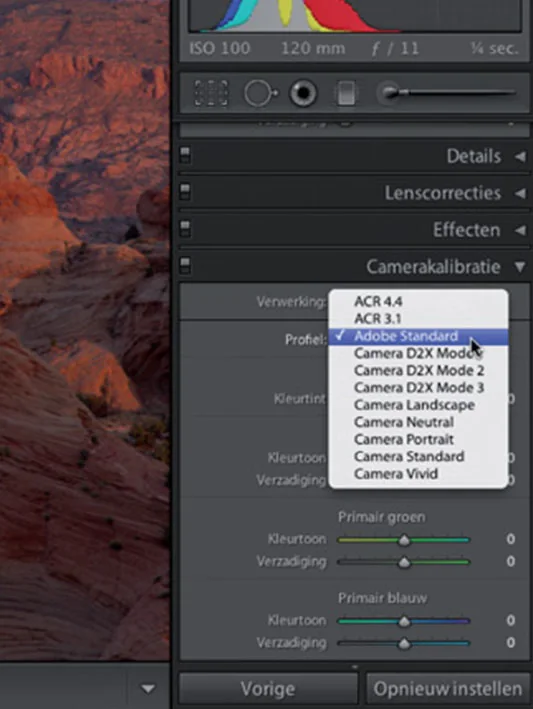
Task: Choose Camera Standard profile
Action: click(418, 456)
